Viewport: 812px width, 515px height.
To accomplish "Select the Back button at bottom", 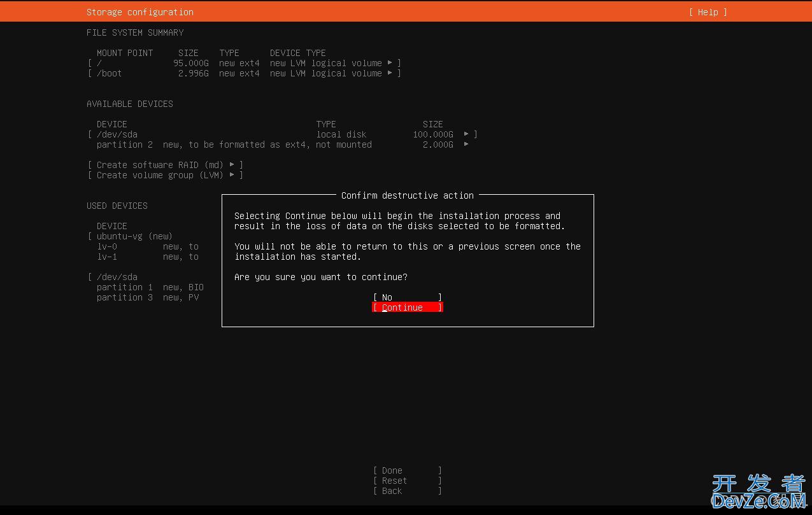I will 408,491.
